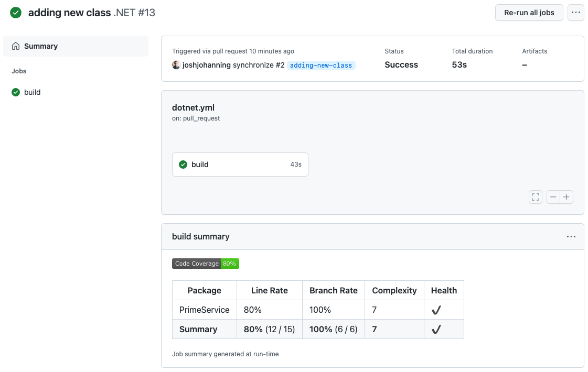Click the green check next to the build job
Viewport: 588px width, 372px height.
pos(16,92)
